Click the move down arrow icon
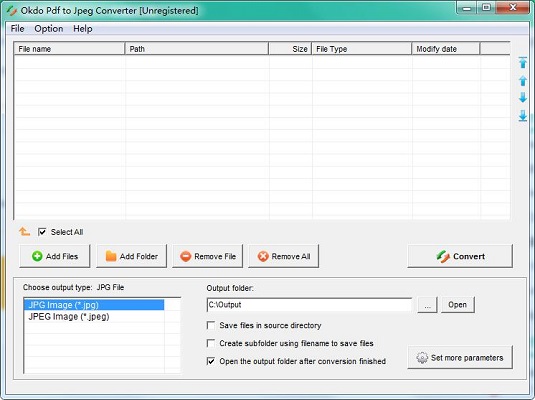 point(523,98)
